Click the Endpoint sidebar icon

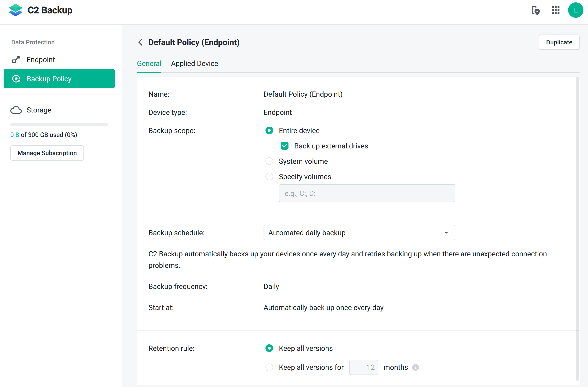(x=16, y=59)
